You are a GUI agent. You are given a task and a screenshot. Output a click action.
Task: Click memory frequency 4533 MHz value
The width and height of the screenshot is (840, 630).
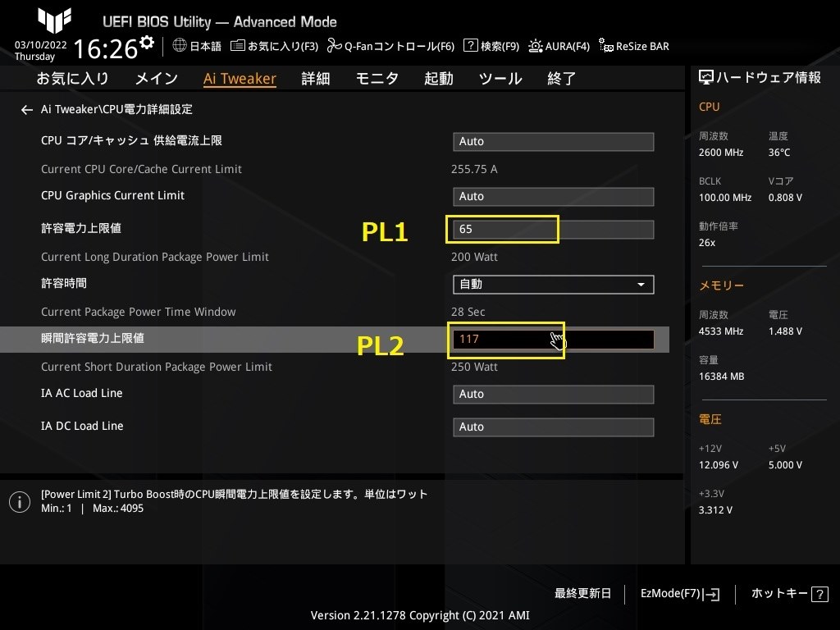click(x=720, y=331)
